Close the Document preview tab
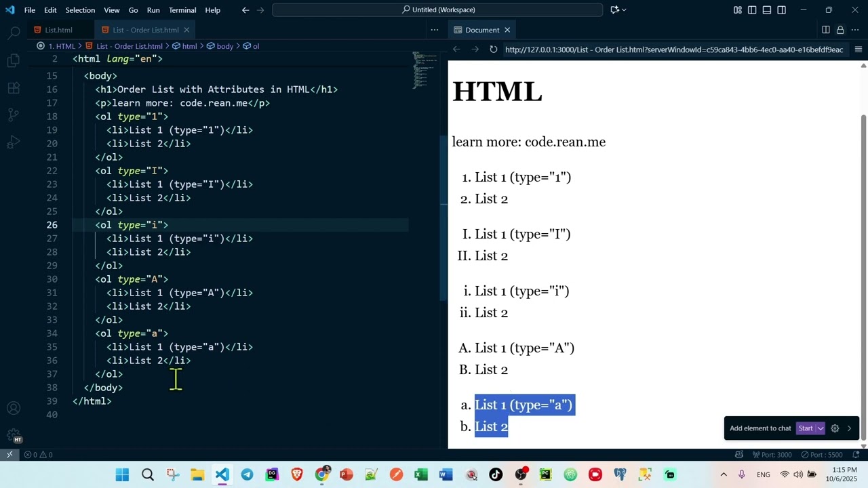The width and height of the screenshot is (868, 488). click(507, 30)
